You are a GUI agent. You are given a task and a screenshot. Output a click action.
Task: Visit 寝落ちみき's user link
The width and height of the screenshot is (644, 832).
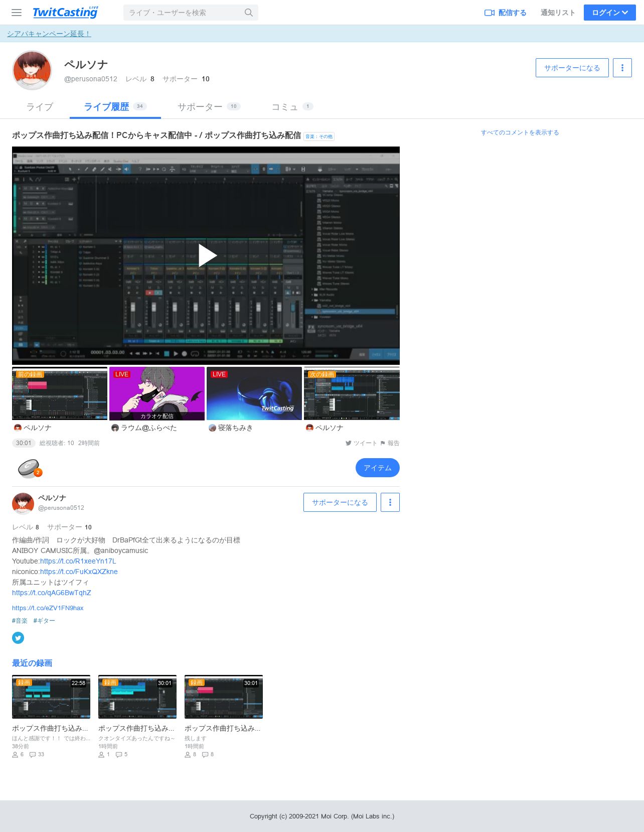pyautogui.click(x=235, y=428)
